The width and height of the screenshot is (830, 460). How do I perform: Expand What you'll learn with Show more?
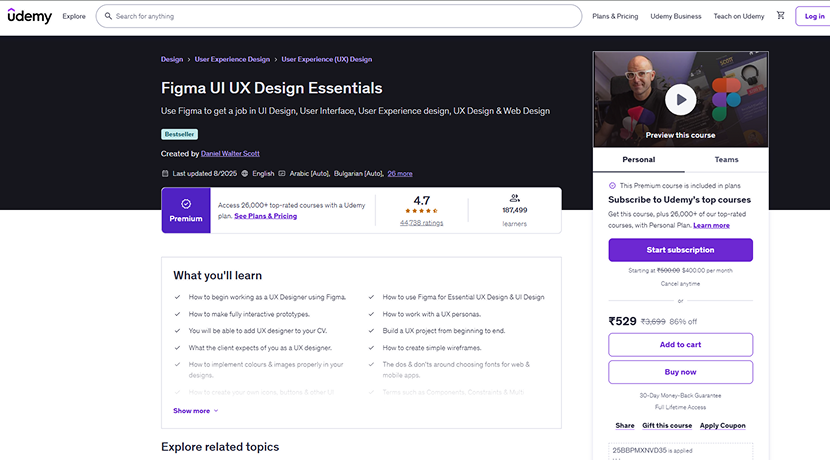195,411
